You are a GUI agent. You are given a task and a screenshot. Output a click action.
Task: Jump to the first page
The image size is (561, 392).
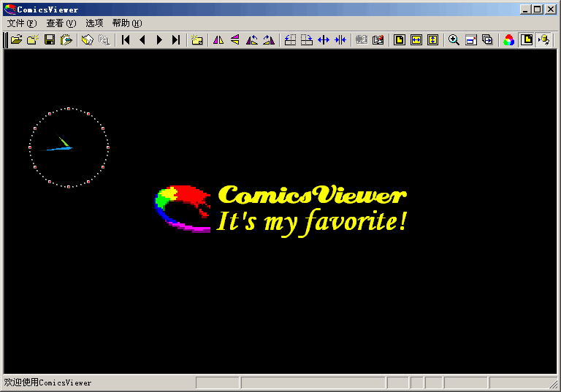[x=126, y=40]
